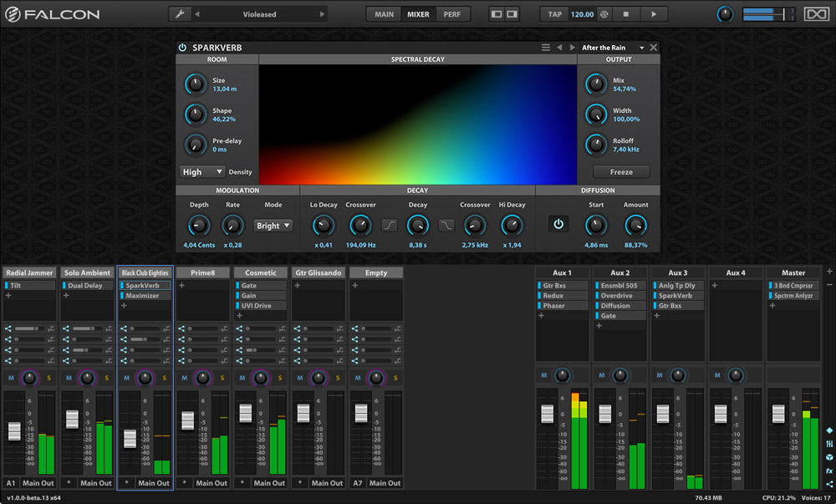Viewport: 836px width, 504px height.
Task: Switch to the PERF tab
Action: [x=451, y=14]
